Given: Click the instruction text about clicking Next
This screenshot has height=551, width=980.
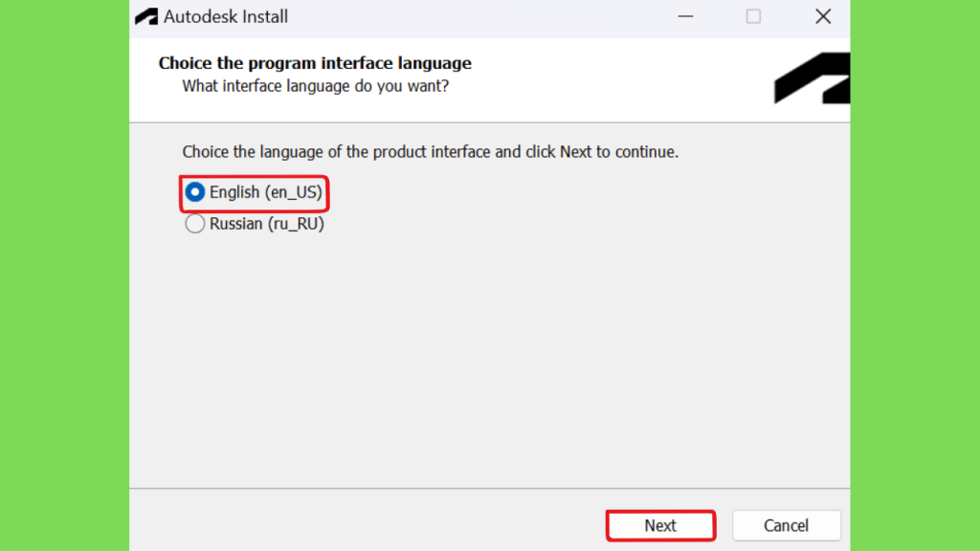Looking at the screenshot, I should pyautogui.click(x=430, y=152).
